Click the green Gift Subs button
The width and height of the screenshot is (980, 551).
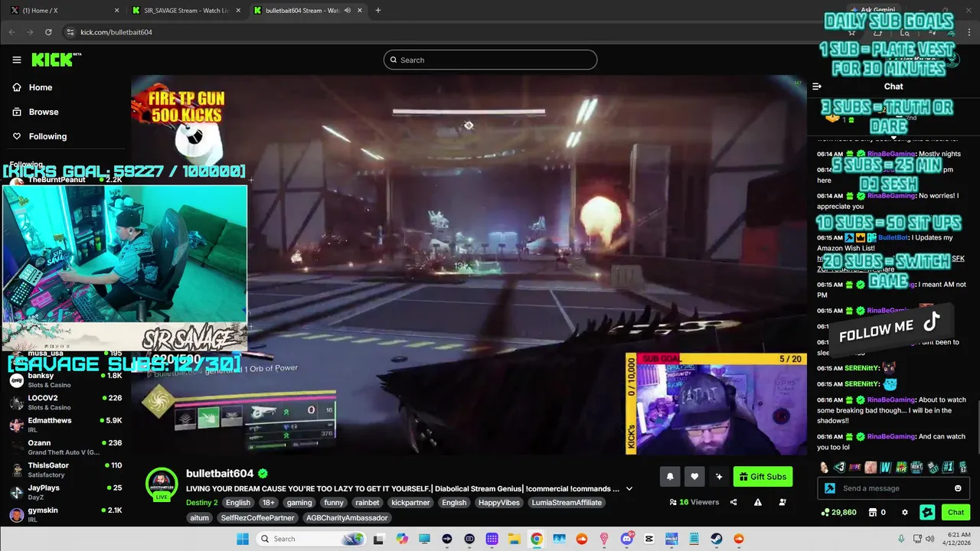pos(763,477)
